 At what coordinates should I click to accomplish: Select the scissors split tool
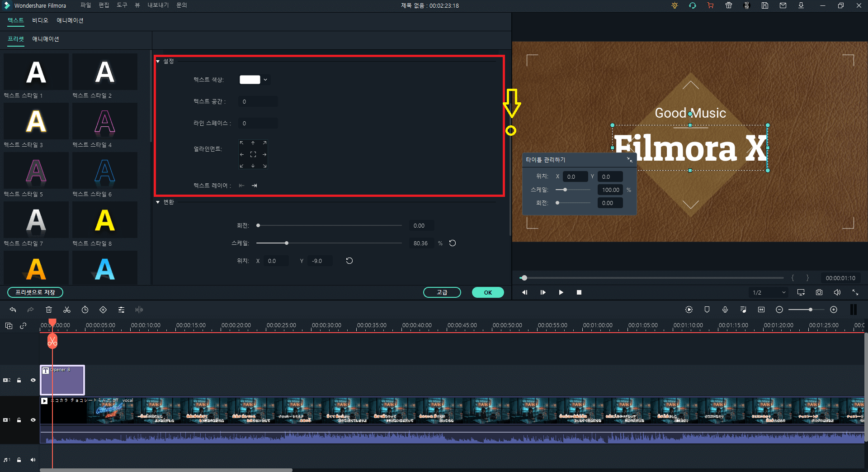(x=67, y=310)
